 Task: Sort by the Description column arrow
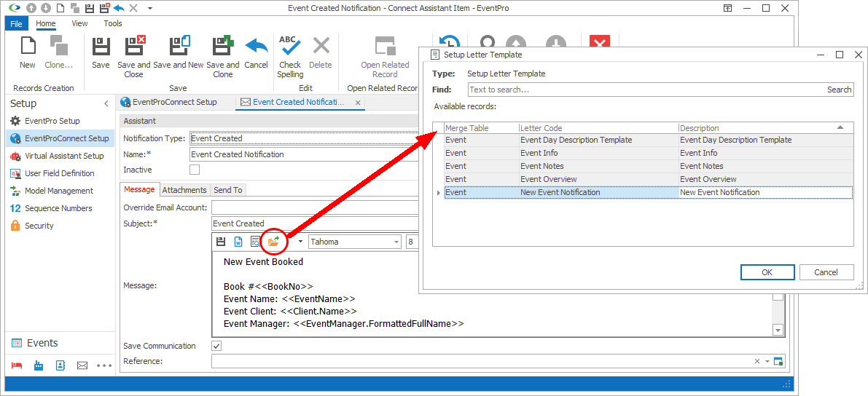click(x=840, y=128)
